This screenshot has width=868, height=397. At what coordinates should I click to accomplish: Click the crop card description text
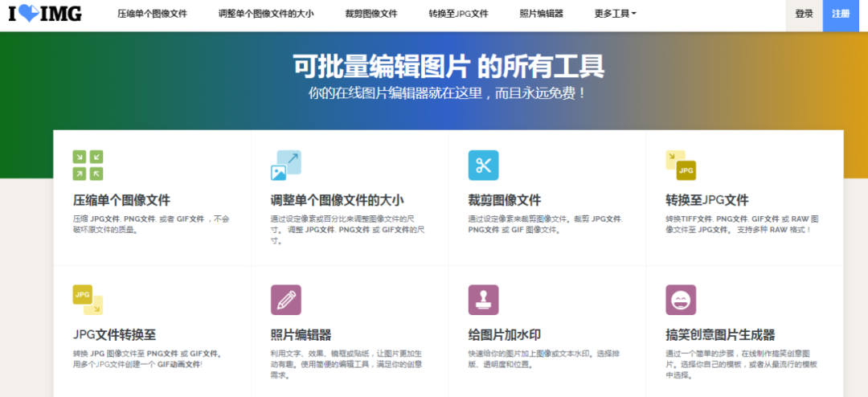(x=545, y=224)
